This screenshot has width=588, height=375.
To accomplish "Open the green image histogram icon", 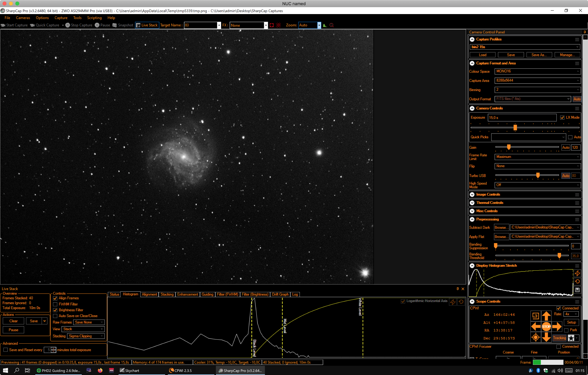I will [325, 25].
